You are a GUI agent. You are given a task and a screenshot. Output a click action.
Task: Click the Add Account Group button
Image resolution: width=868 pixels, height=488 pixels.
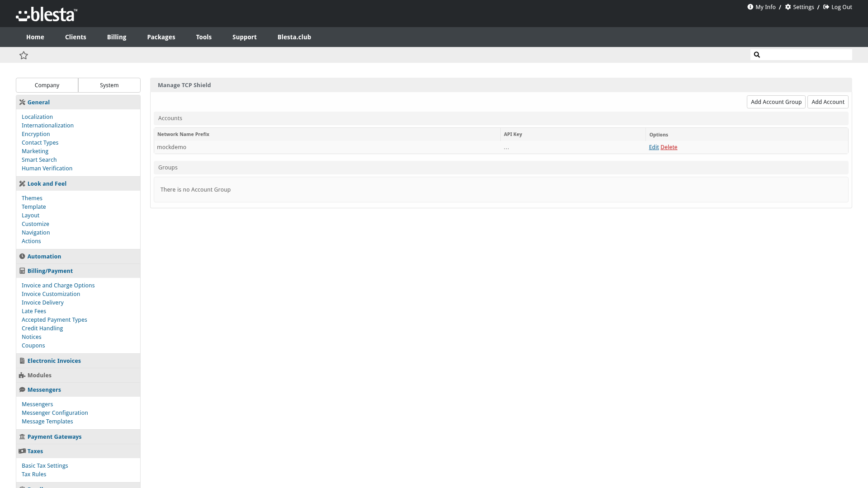pyautogui.click(x=776, y=102)
